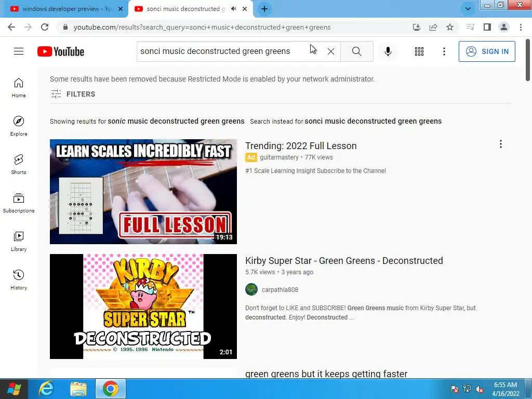
Task: Close the sonci music deconstructed tab
Action: point(245,9)
